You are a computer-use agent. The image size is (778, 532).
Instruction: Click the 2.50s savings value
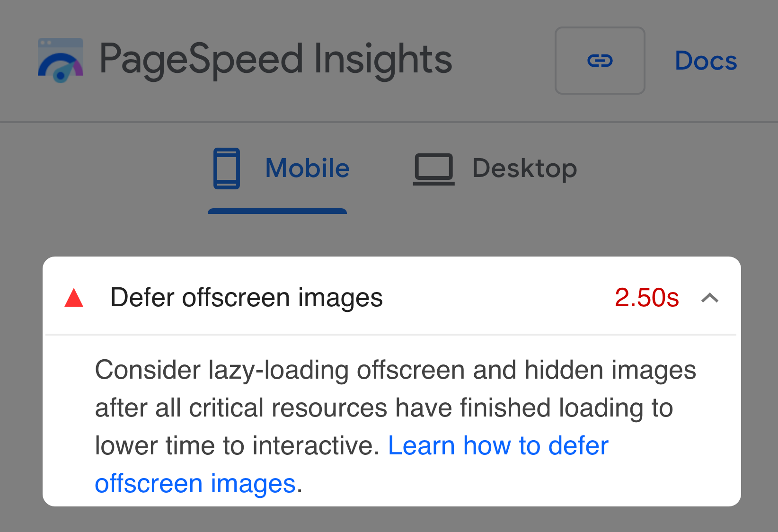coord(646,298)
